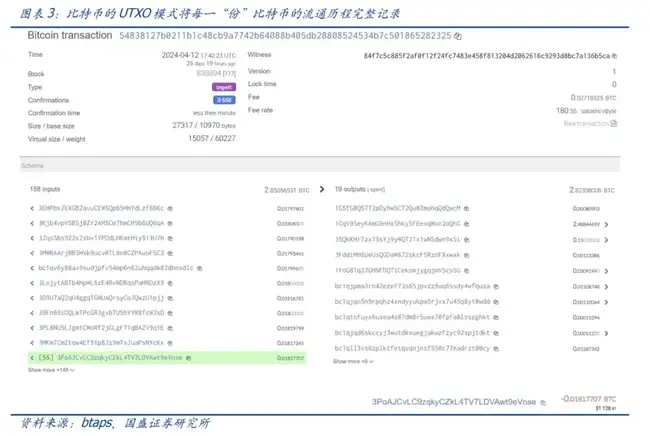The height and width of the screenshot is (436, 650).
Task: Copy output address starting with 35Qk
Action: 466,240
